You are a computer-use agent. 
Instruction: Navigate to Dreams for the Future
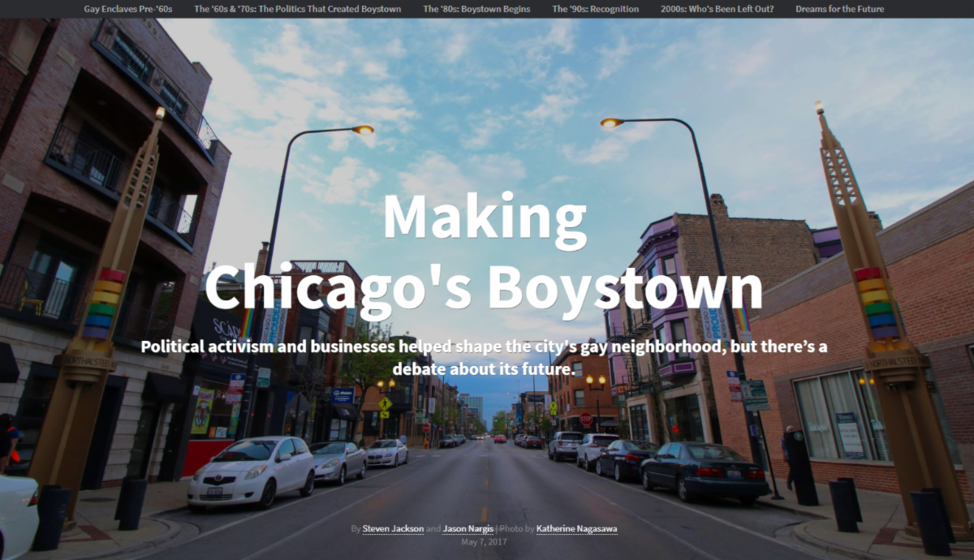[x=839, y=9]
